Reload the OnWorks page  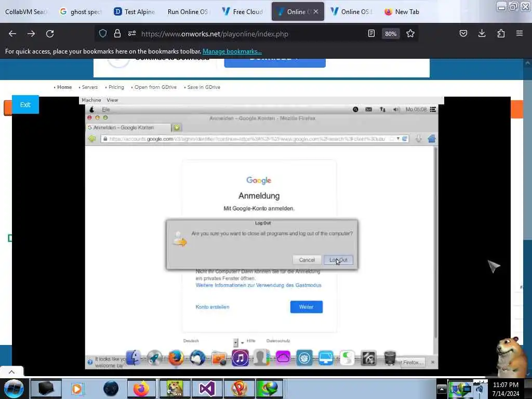[x=50, y=34]
